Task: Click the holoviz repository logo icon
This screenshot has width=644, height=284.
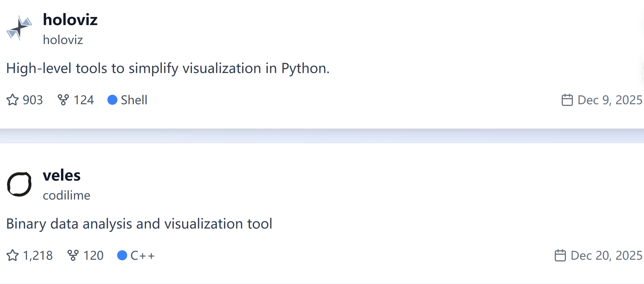Action: (x=19, y=28)
